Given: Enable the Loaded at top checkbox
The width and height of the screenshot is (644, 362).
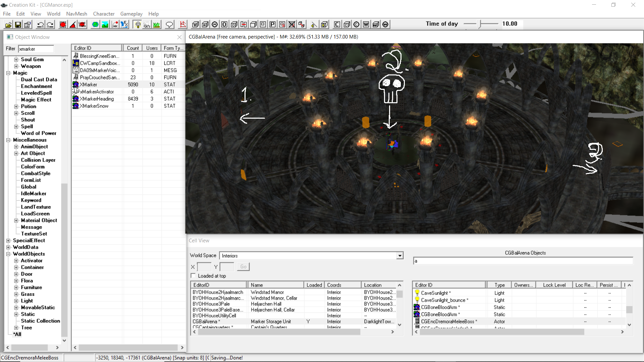Looking at the screenshot, I should click(193, 276).
